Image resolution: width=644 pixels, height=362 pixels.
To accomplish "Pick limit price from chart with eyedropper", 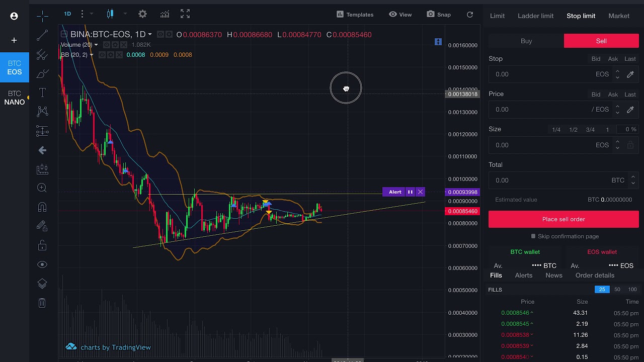I will 630,110.
